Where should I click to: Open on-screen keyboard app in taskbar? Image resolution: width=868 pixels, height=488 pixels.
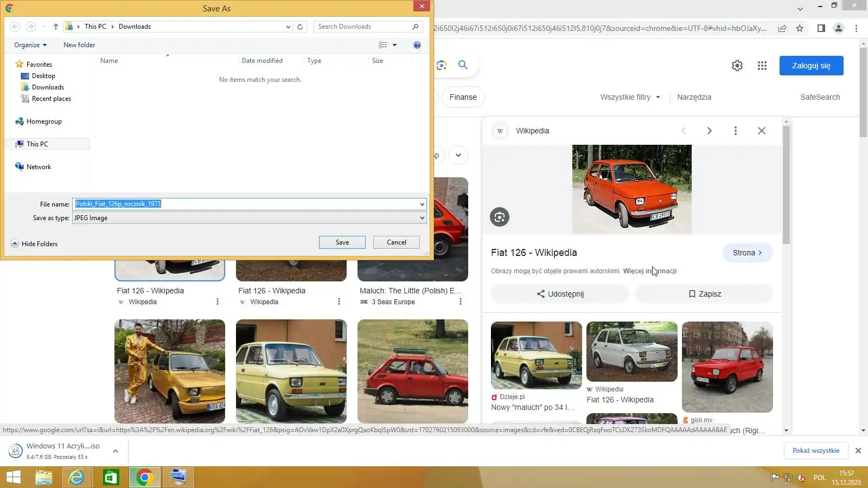178,477
